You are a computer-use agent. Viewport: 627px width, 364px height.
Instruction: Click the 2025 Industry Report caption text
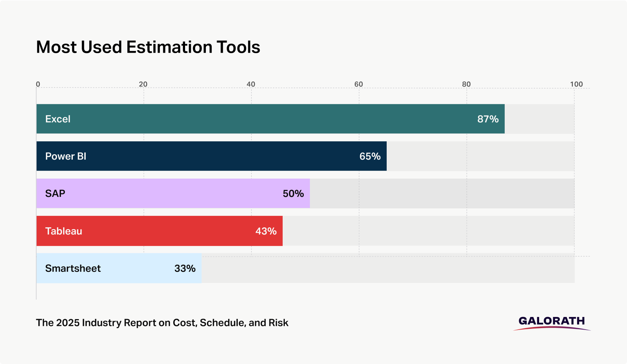tap(162, 323)
